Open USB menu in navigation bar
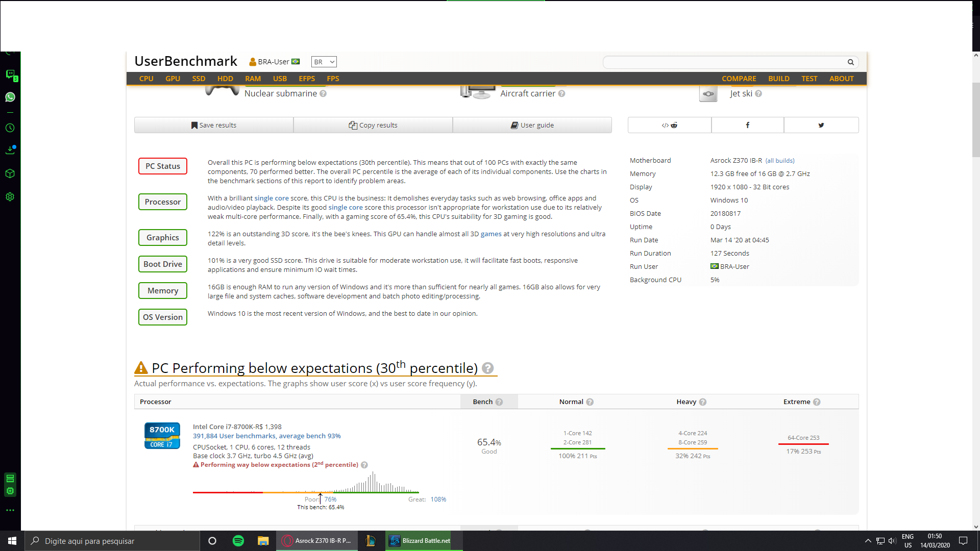This screenshot has width=980, height=551. [x=280, y=79]
